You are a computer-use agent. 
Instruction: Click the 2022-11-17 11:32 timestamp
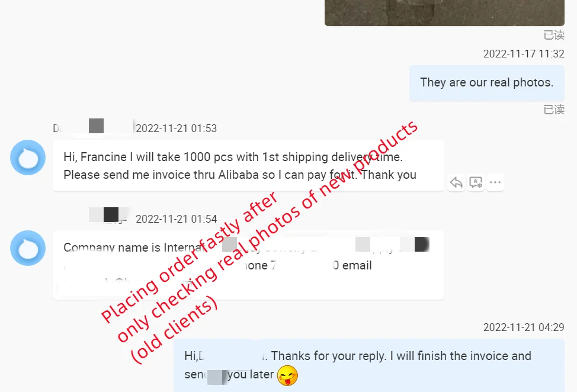(x=524, y=54)
